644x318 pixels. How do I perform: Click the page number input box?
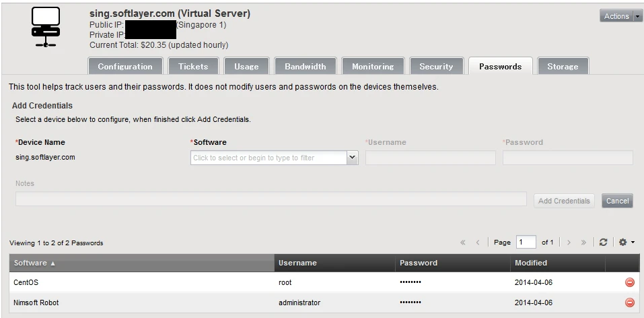526,243
